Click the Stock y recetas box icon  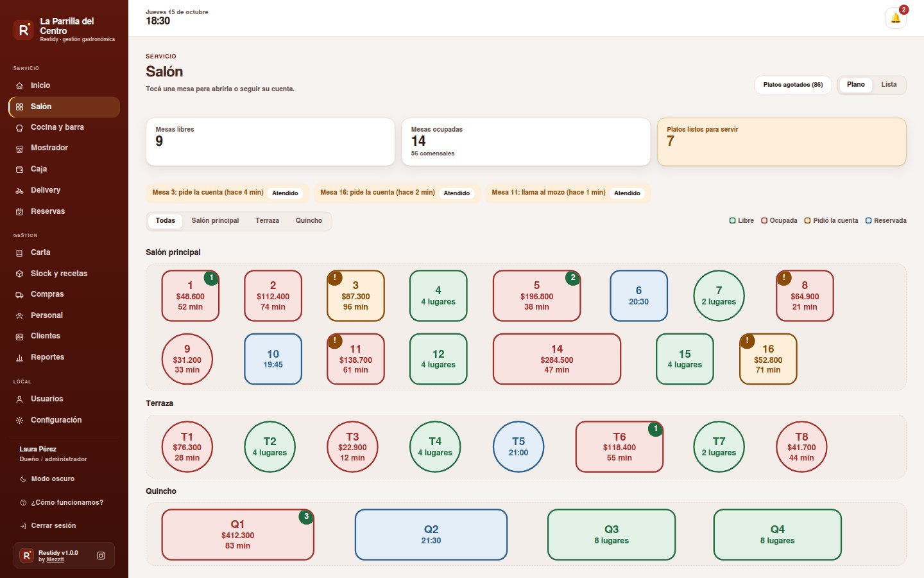[19, 274]
